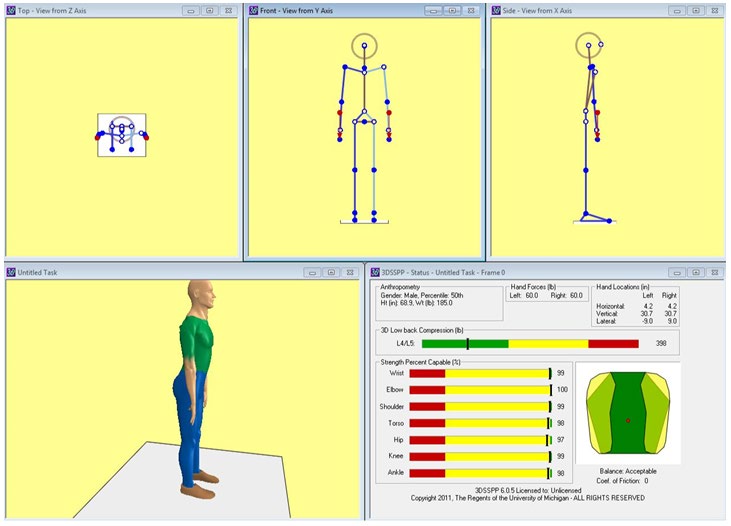This screenshot has height=526, width=731.
Task: Select the pelvis center joint in Front view
Action: point(364,121)
